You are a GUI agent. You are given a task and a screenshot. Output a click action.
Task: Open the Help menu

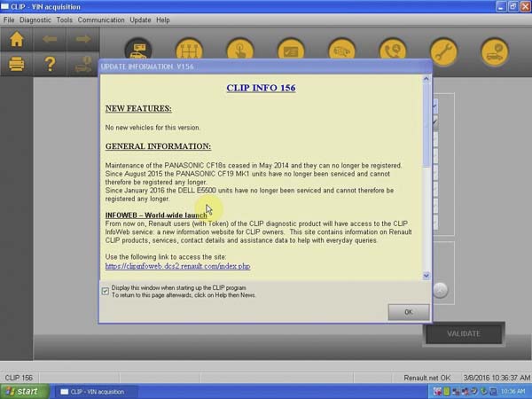point(163,20)
